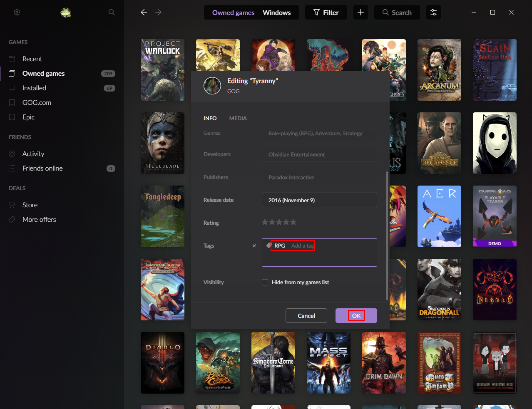Enable Hide from my games list

click(265, 282)
